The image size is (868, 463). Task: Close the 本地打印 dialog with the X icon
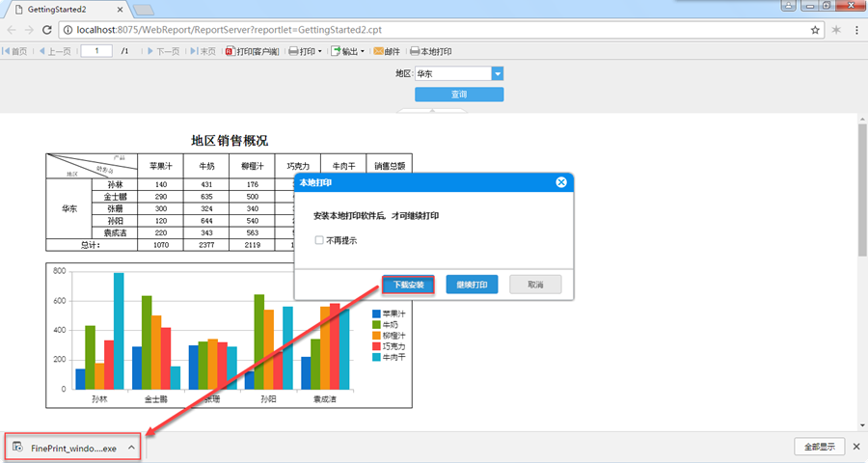pyautogui.click(x=561, y=182)
